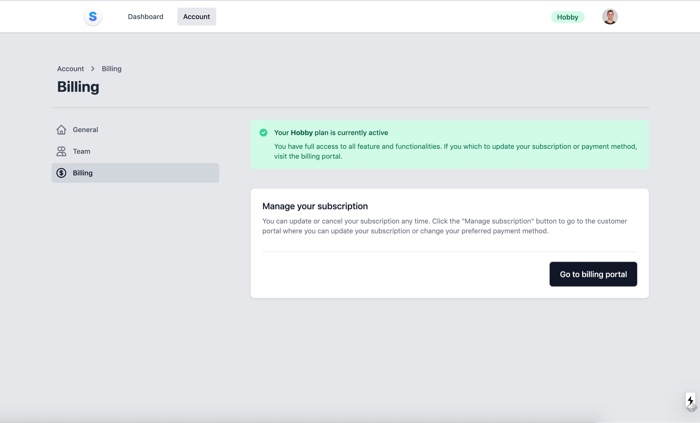The width and height of the screenshot is (700, 423).
Task: Click the blue S logo
Action: click(93, 17)
